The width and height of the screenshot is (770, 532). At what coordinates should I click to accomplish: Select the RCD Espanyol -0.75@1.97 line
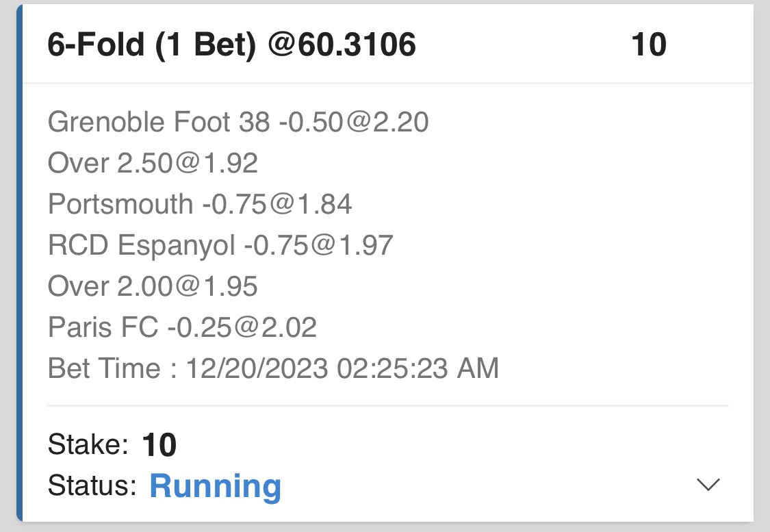pos(220,245)
